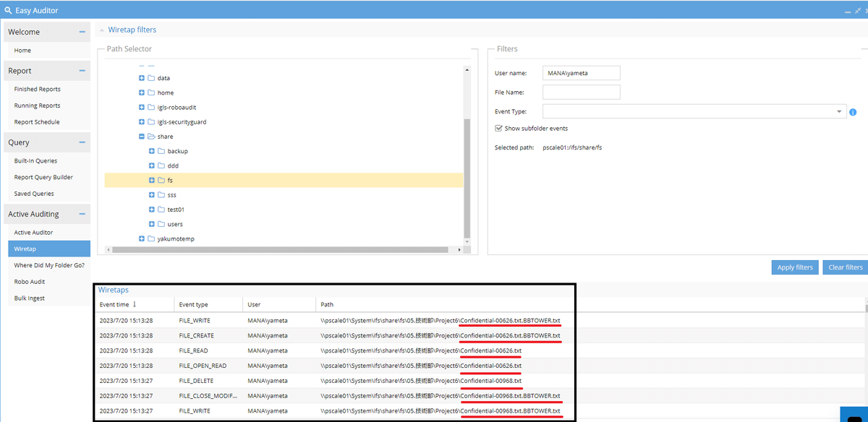Expand the users tree node
The image size is (868, 422).
click(x=150, y=224)
